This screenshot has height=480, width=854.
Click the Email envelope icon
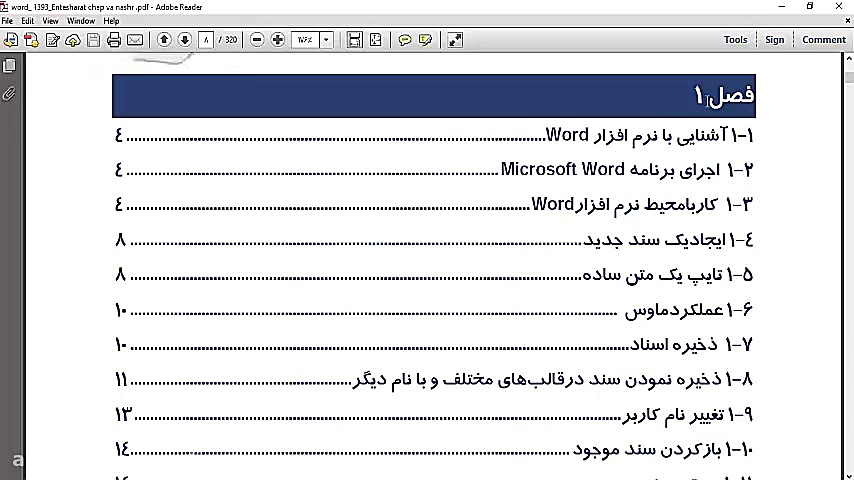[135, 40]
